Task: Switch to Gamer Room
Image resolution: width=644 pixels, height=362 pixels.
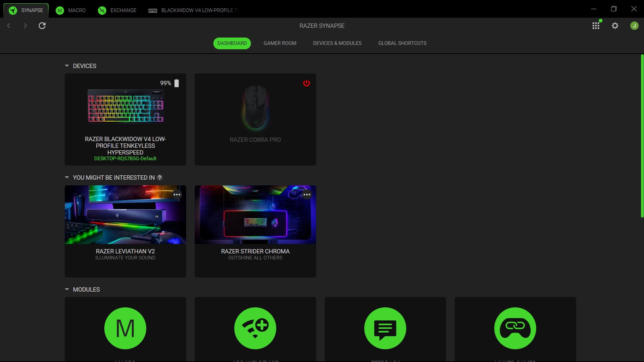Action: click(x=280, y=43)
